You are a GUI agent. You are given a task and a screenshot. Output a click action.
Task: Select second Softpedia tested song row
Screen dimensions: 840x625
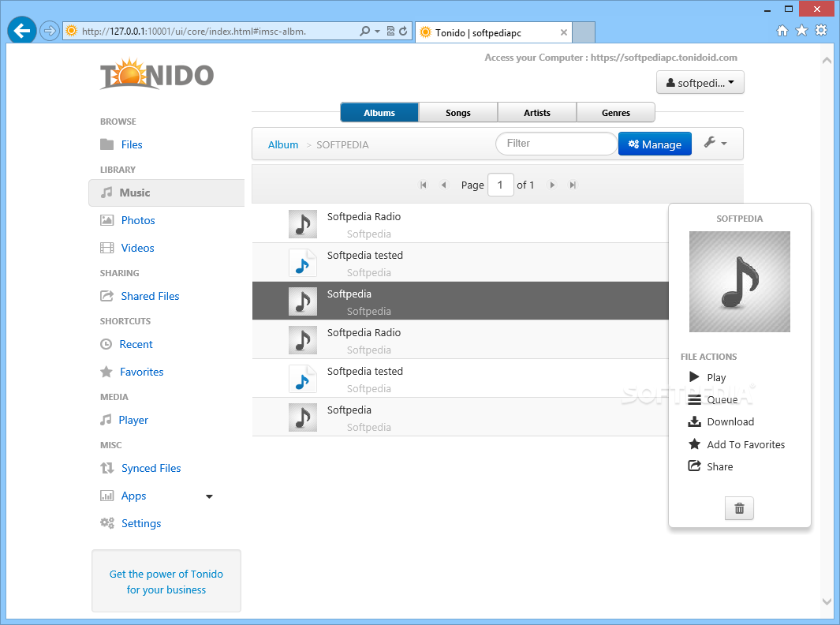(x=461, y=379)
